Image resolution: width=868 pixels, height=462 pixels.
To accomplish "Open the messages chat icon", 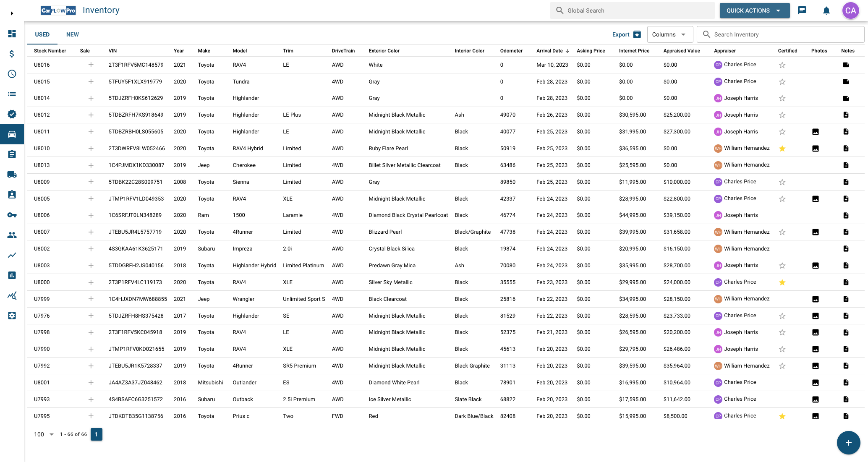I will pyautogui.click(x=802, y=10).
